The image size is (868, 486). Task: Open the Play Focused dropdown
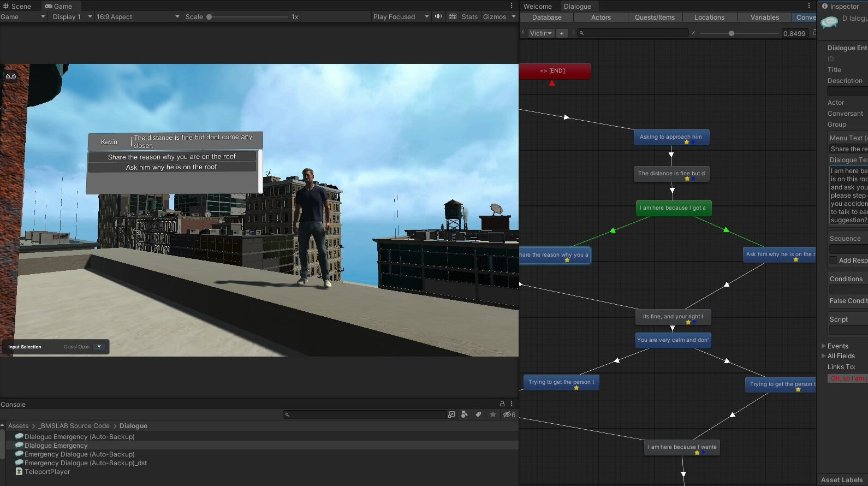[x=401, y=17]
